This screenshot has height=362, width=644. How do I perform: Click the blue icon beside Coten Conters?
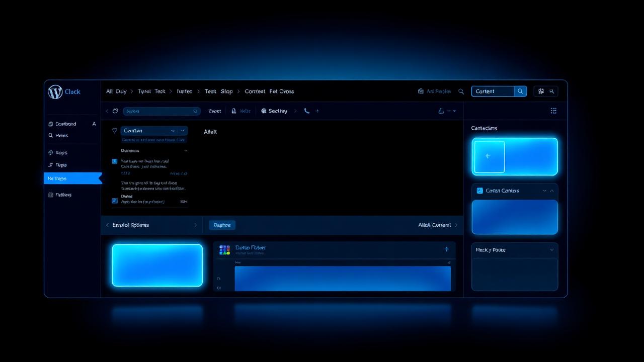pos(479,191)
